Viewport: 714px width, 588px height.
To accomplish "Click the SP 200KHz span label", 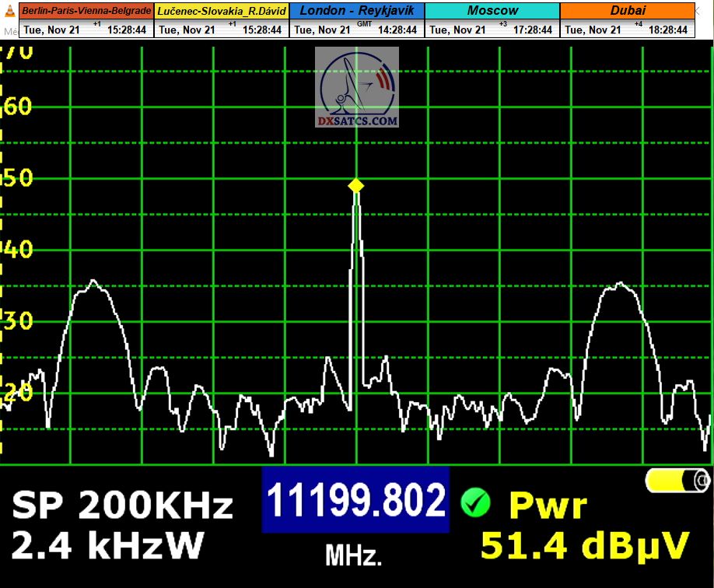I will 122,506.
